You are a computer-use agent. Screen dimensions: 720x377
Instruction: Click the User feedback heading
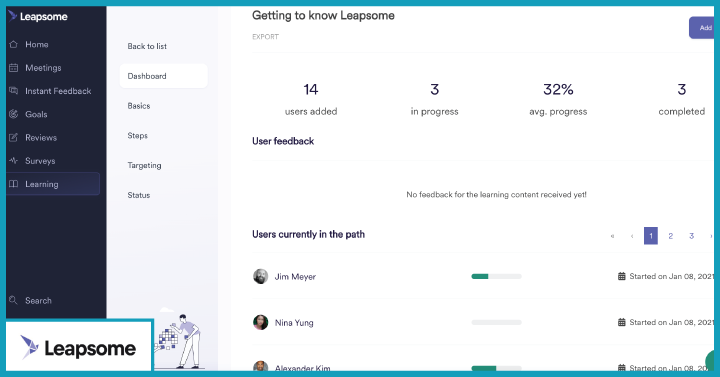tap(283, 141)
